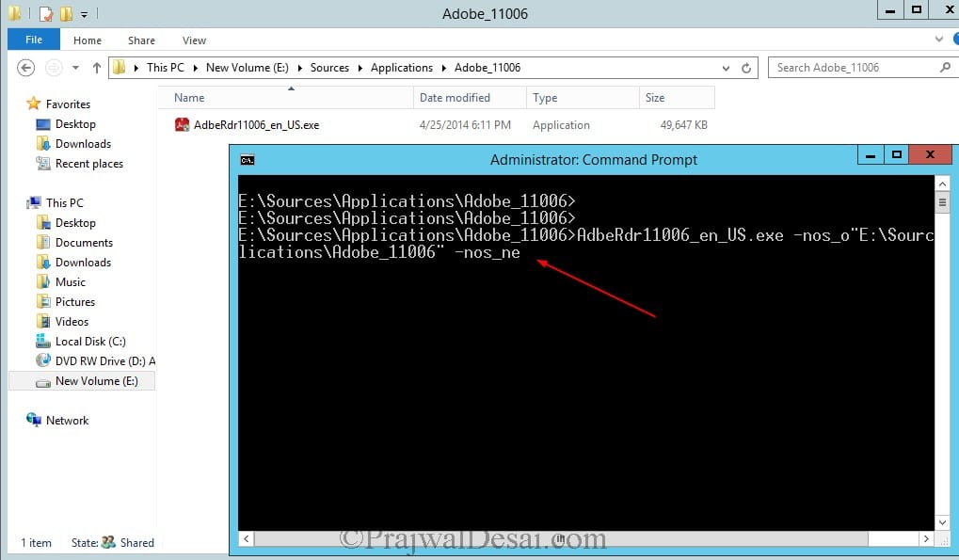Open the File tab in Explorer ribbon

[34, 40]
